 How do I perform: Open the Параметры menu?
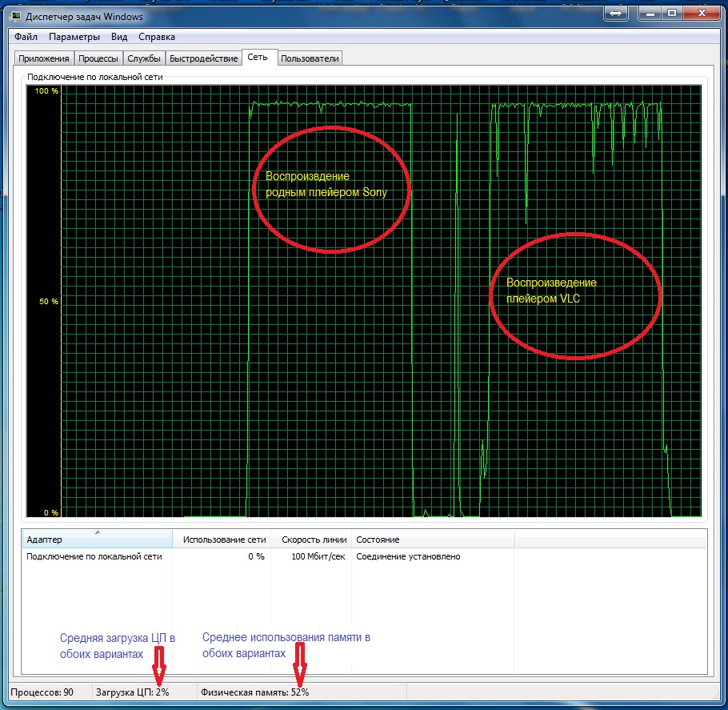[74, 37]
